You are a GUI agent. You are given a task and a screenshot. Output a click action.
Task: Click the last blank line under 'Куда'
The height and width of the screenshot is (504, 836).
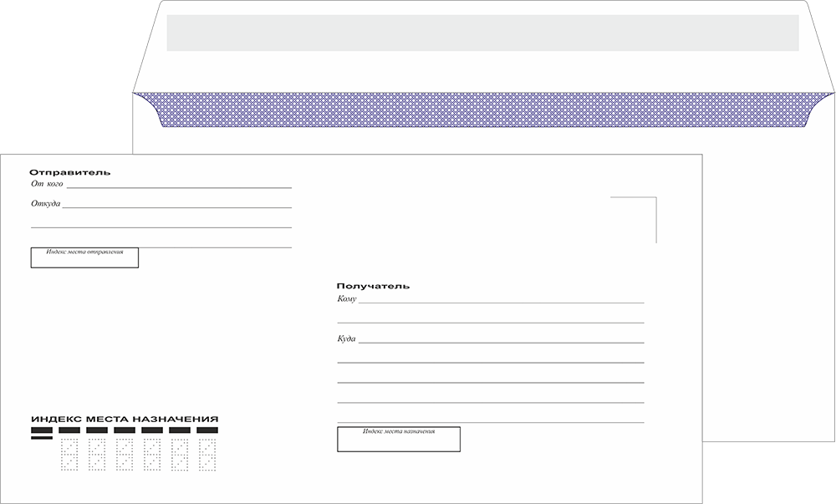point(491,422)
